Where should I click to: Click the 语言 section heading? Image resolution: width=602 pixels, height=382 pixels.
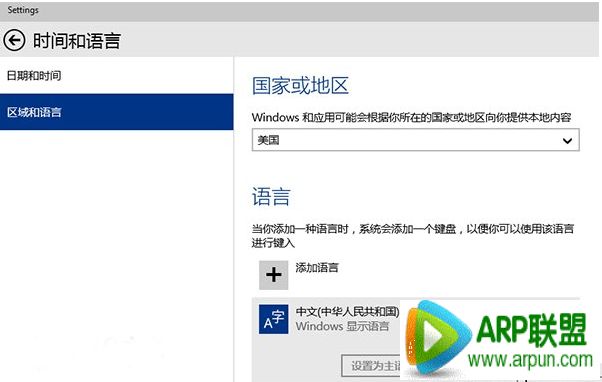(271, 197)
